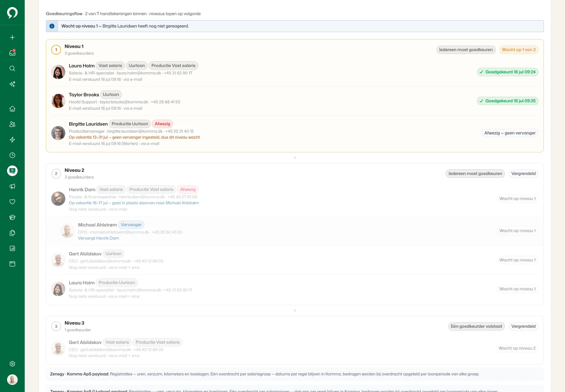Click Henrik Dam's vacation substitute note

tap(134, 203)
